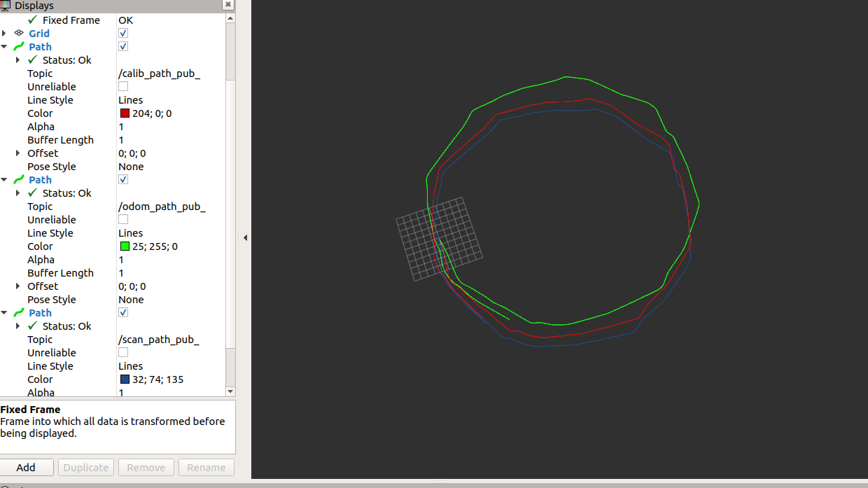Click the Rename button
Viewport: 868px width, 488px height.
pos(206,467)
